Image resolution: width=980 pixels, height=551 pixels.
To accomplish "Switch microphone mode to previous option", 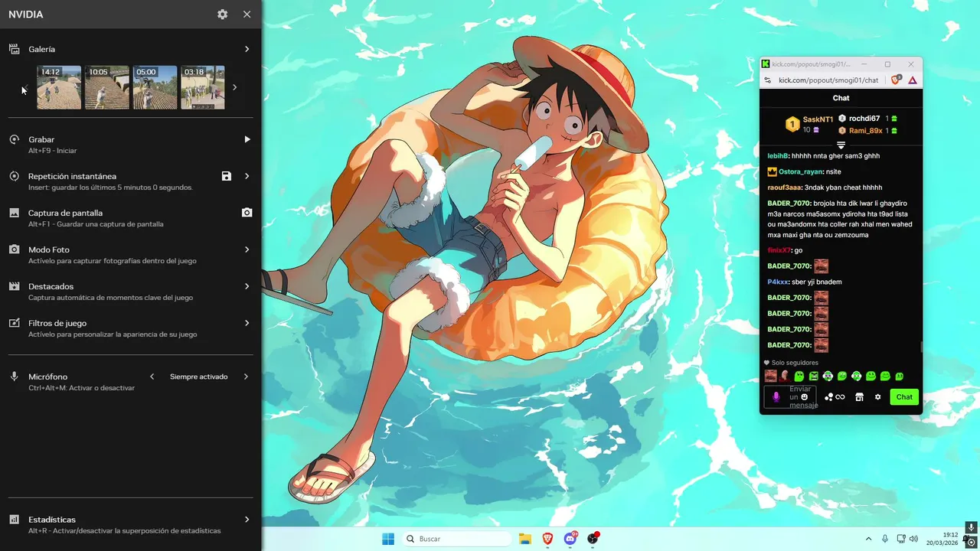I will point(152,377).
